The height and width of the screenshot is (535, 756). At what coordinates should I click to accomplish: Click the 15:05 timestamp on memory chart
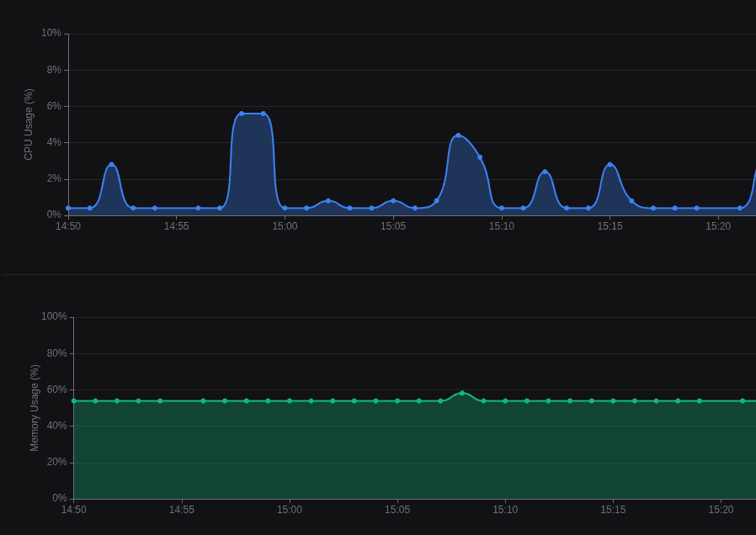coord(397,510)
